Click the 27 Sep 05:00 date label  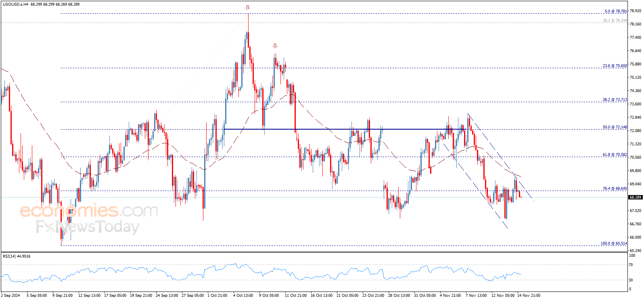pyautogui.click(x=192, y=296)
